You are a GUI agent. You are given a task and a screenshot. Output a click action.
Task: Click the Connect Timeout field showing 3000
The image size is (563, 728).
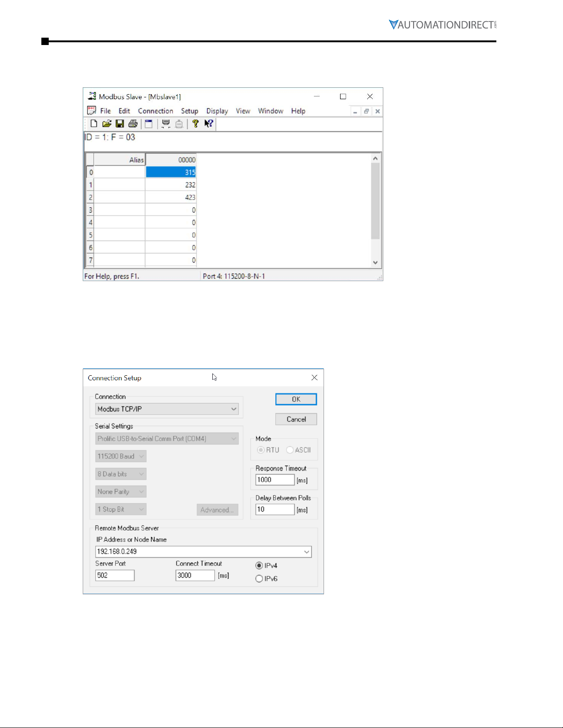click(x=195, y=576)
